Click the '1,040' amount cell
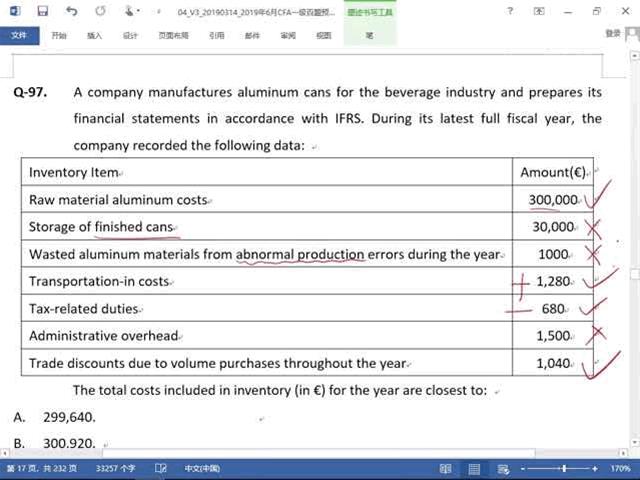The width and height of the screenshot is (640, 480). (x=553, y=363)
